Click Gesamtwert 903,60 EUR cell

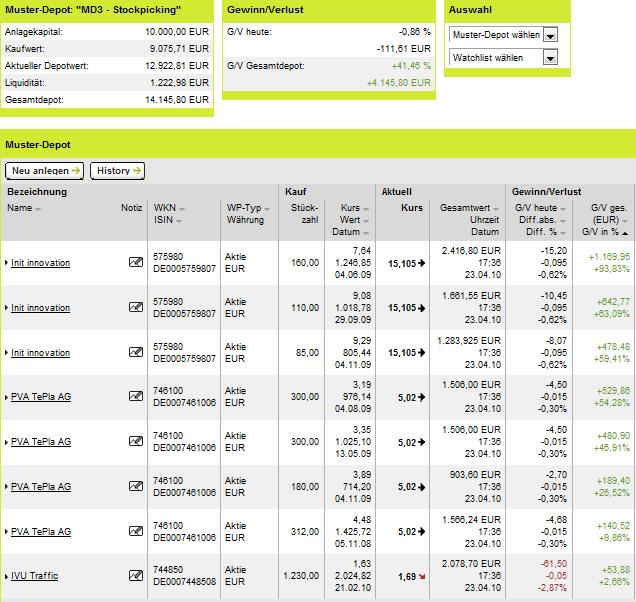click(475, 475)
